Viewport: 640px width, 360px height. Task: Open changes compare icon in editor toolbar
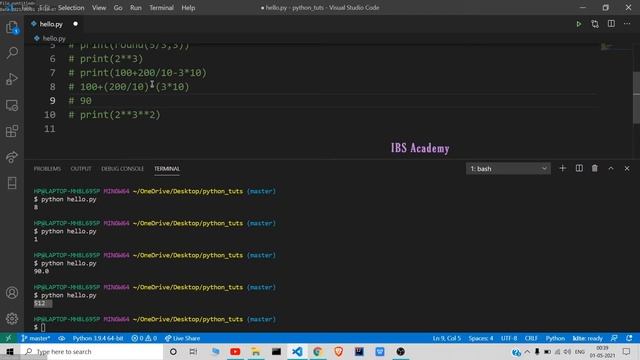tap(595, 24)
